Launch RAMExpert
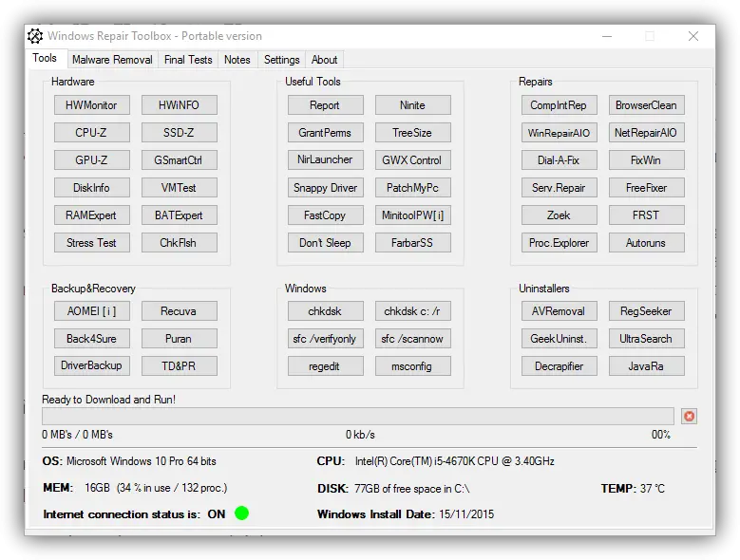This screenshot has width=740, height=560. coord(91,215)
